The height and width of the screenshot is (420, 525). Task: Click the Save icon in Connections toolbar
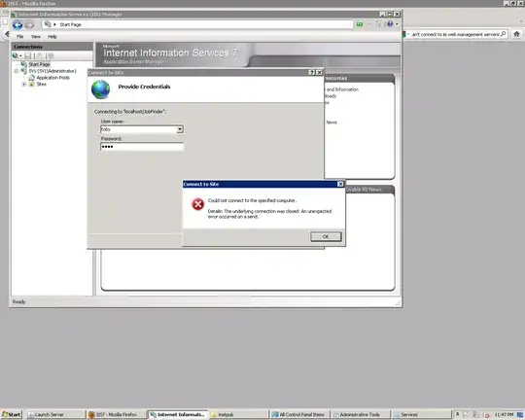(28, 56)
